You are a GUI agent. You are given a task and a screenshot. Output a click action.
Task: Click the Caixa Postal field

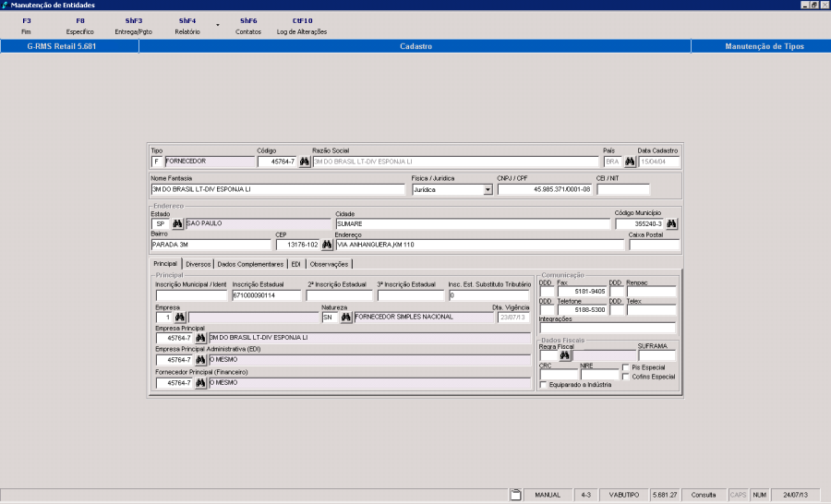(654, 245)
